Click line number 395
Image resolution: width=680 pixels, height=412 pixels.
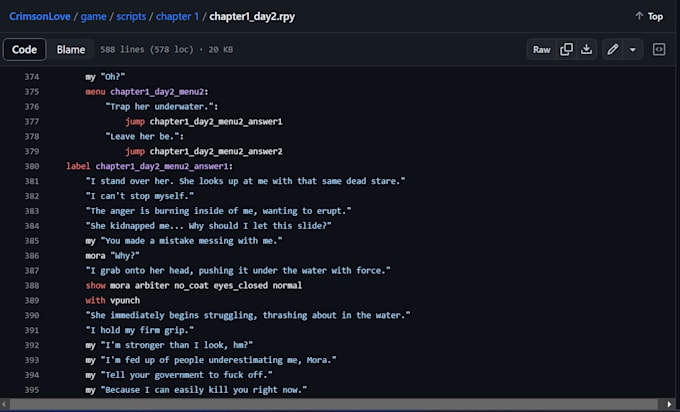pos(33,389)
